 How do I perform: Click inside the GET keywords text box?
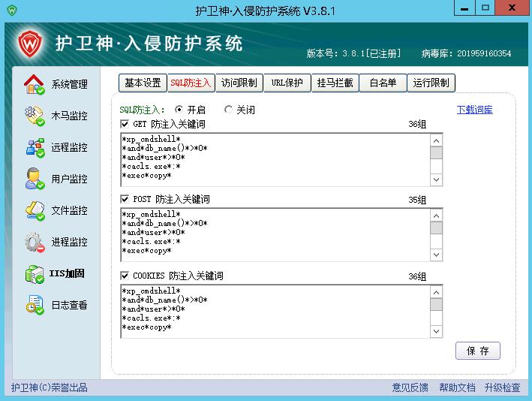click(x=275, y=160)
